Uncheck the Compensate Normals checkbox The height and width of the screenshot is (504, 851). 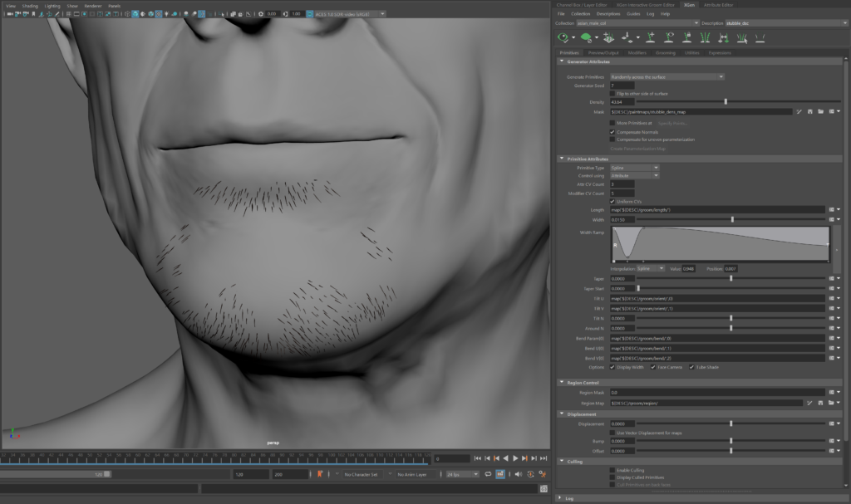612,131
